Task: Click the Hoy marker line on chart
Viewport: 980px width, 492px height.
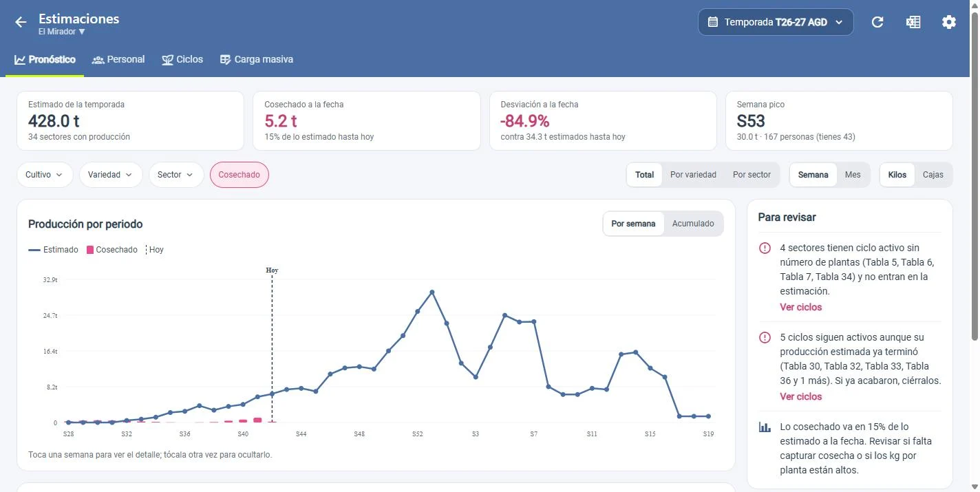Action: 272,347
